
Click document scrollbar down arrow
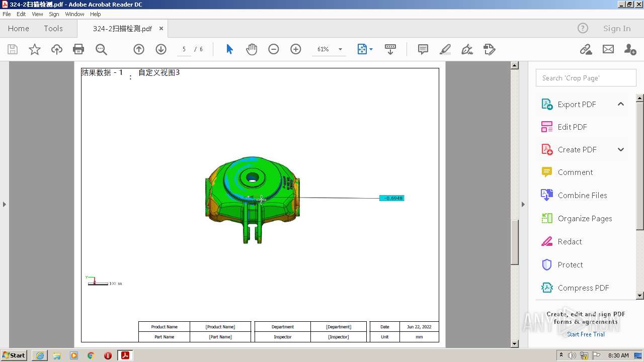tap(515, 344)
